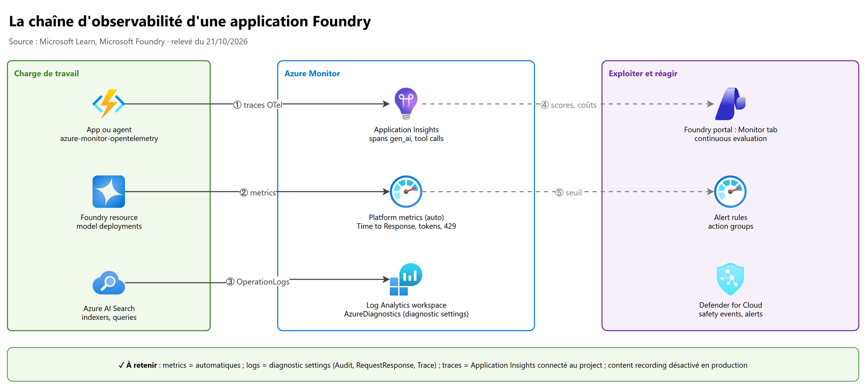The image size is (868, 390).
Task: Click the "Exploiter et réagir" group heading
Action: pyautogui.click(x=643, y=73)
